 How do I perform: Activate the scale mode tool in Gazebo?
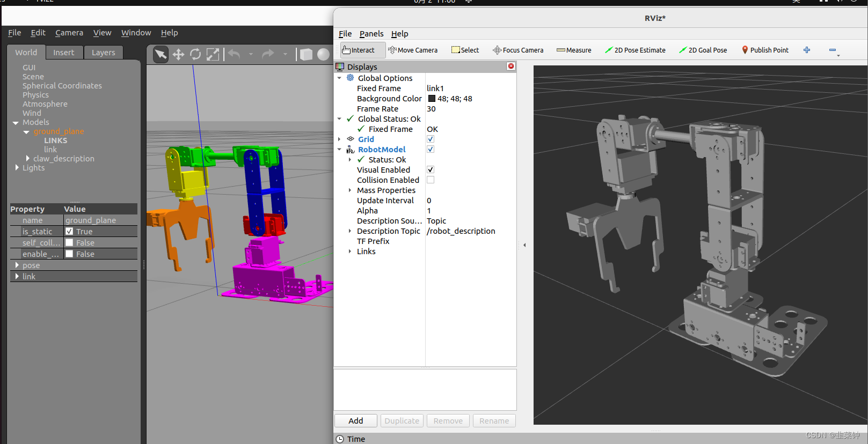pyautogui.click(x=213, y=54)
